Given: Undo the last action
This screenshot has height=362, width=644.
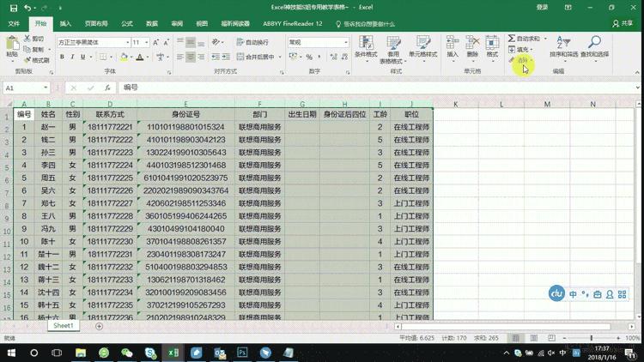Looking at the screenshot, I should tap(27, 8).
